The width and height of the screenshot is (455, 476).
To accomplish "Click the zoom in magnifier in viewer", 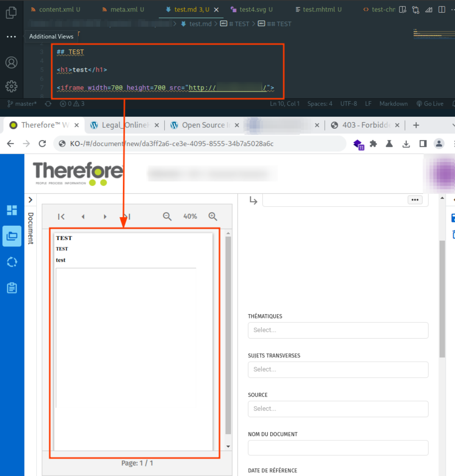I will point(213,216).
